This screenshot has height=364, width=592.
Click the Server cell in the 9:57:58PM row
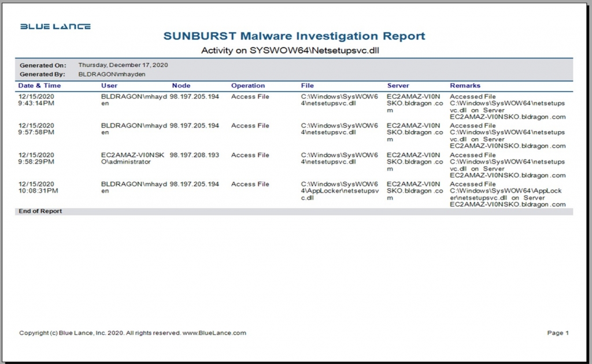[415, 132]
